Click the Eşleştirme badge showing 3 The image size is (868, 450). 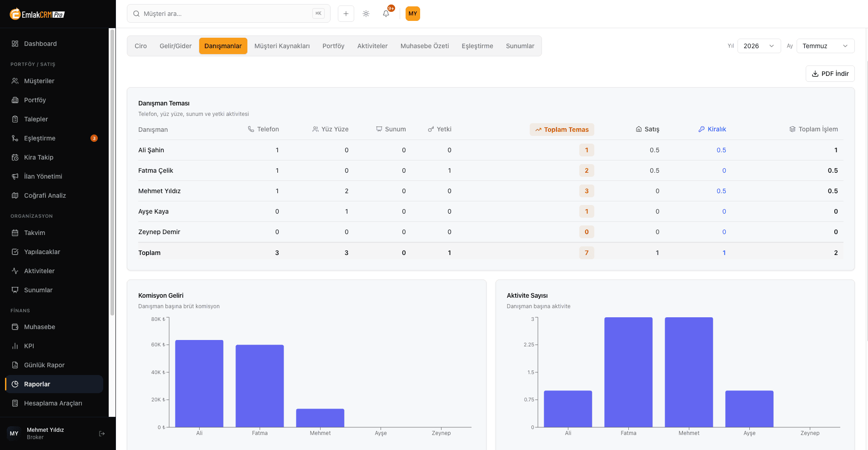pyautogui.click(x=94, y=138)
